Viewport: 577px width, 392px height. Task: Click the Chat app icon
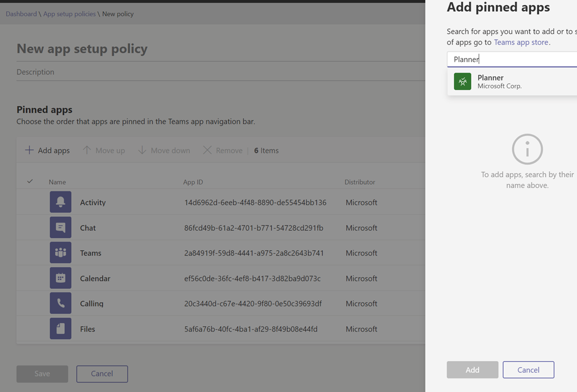[60, 228]
